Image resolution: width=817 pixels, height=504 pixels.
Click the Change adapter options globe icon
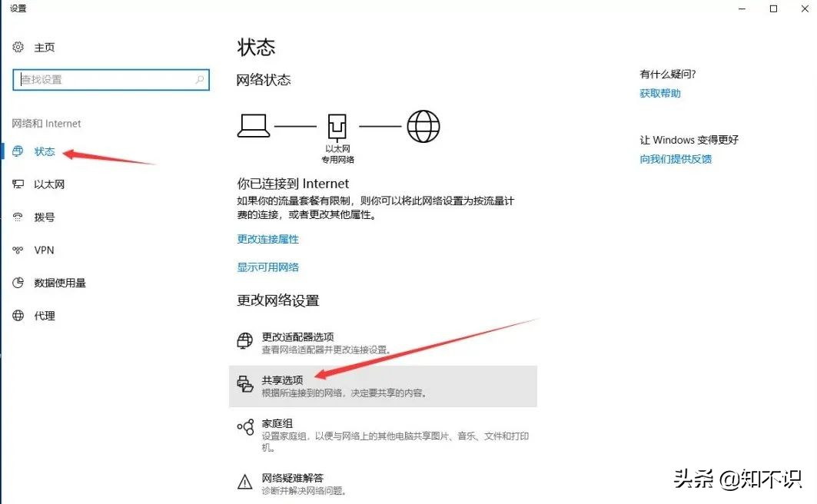pyautogui.click(x=246, y=340)
